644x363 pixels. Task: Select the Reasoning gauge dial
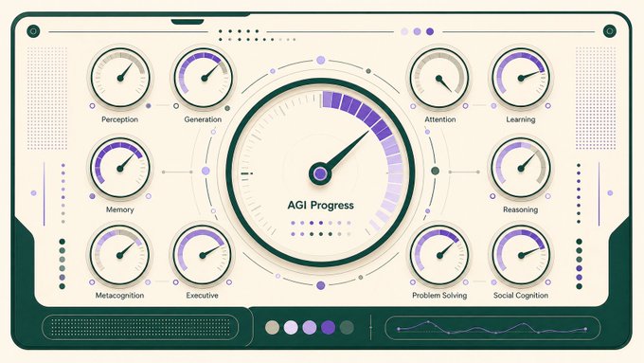click(x=521, y=168)
